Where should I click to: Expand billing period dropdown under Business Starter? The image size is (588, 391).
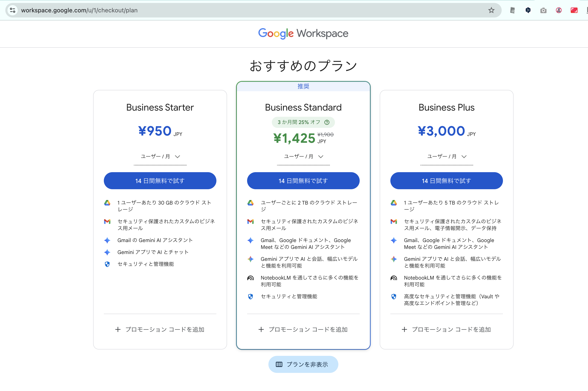[x=160, y=157]
